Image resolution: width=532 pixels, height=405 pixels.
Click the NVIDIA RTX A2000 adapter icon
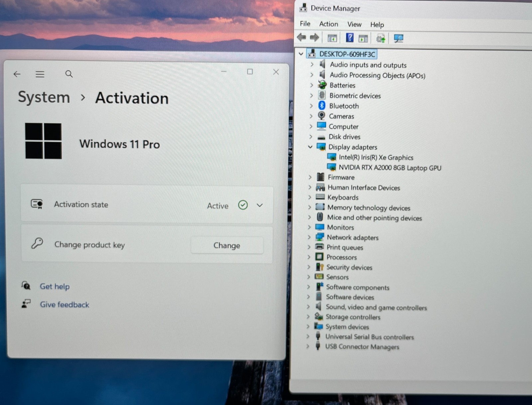tap(332, 167)
